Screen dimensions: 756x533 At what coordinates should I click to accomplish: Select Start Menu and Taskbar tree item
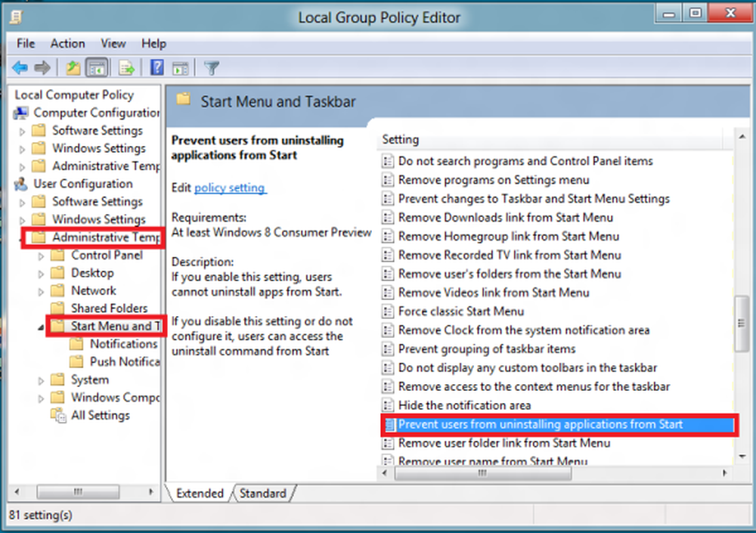[115, 326]
